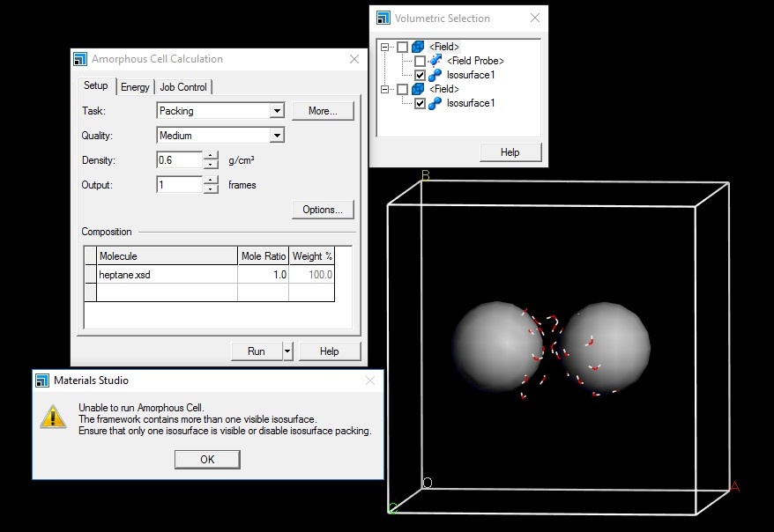Enable the Field Probe checkbox
The image size is (774, 532).
point(420,61)
